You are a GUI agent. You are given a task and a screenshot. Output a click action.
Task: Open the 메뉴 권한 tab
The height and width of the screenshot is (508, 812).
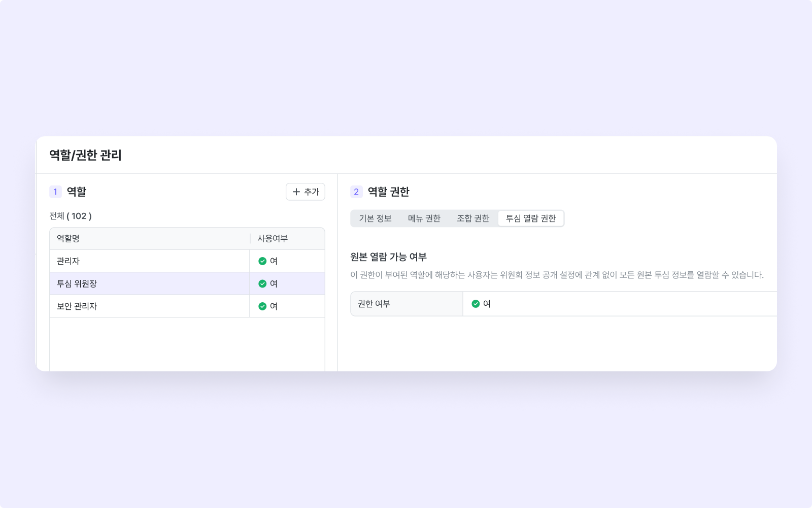click(x=424, y=218)
